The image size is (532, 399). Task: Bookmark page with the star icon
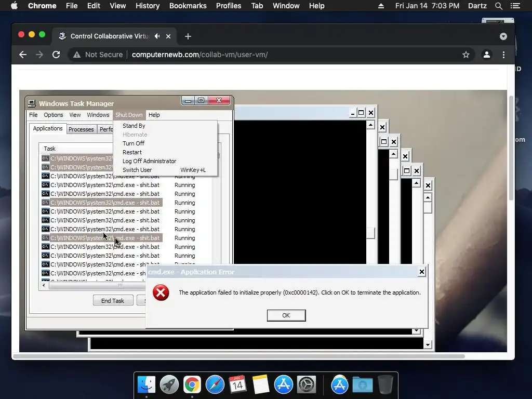point(466,55)
